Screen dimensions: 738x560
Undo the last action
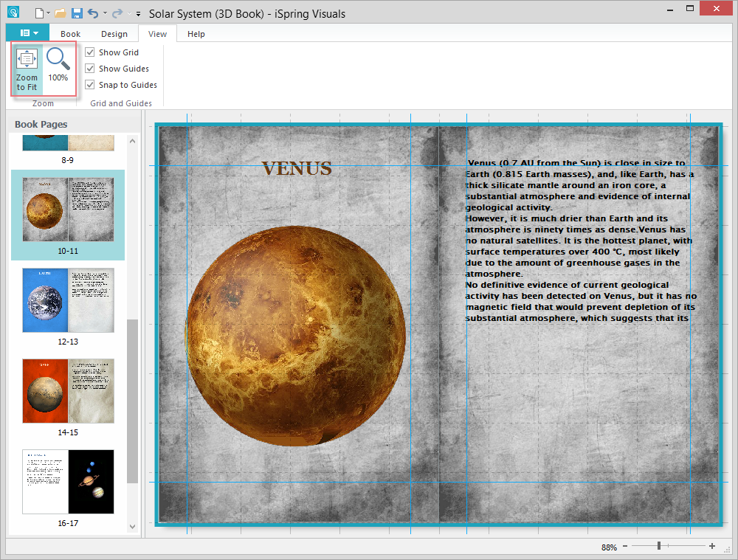pyautogui.click(x=93, y=13)
